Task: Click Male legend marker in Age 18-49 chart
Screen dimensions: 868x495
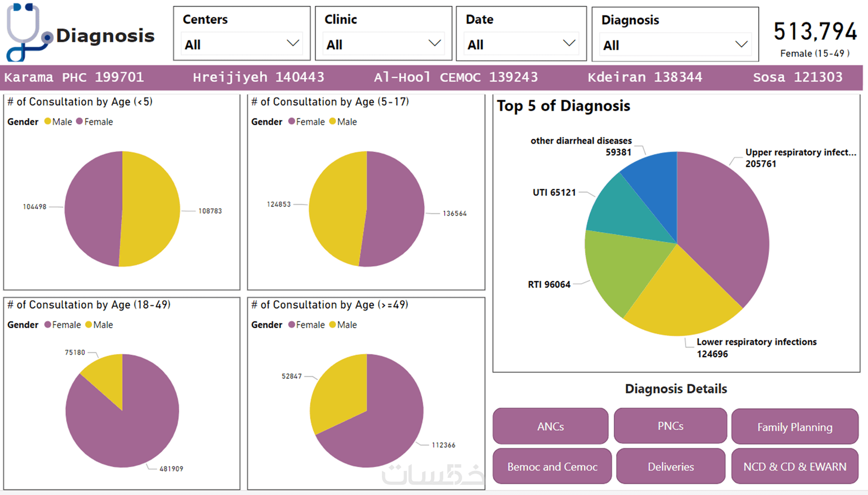Action: (89, 325)
